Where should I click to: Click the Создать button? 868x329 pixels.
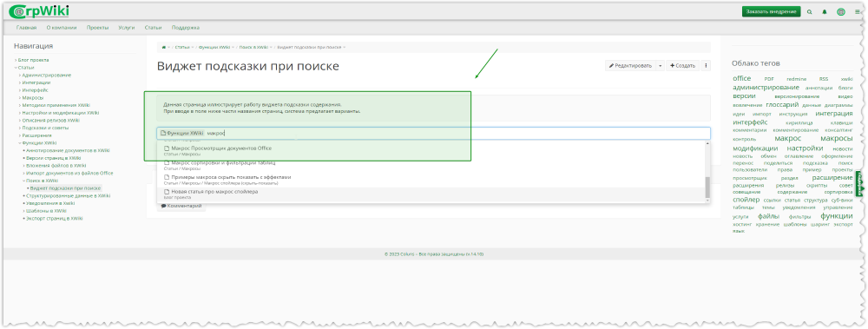(682, 65)
